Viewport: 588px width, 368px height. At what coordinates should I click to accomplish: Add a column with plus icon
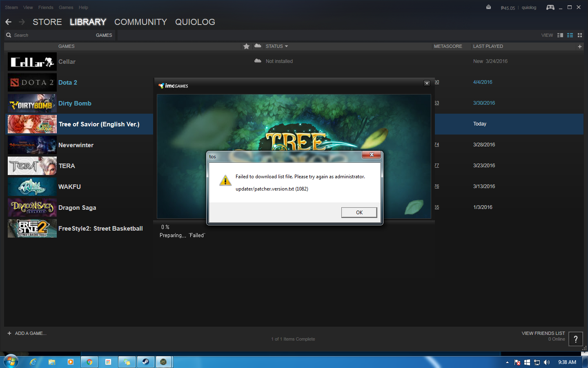[579, 47]
